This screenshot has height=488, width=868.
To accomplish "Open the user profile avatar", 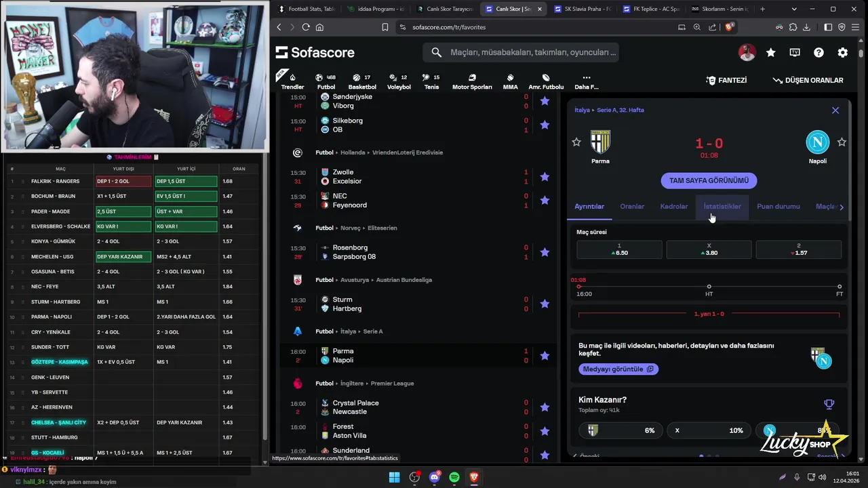I will coord(747,52).
